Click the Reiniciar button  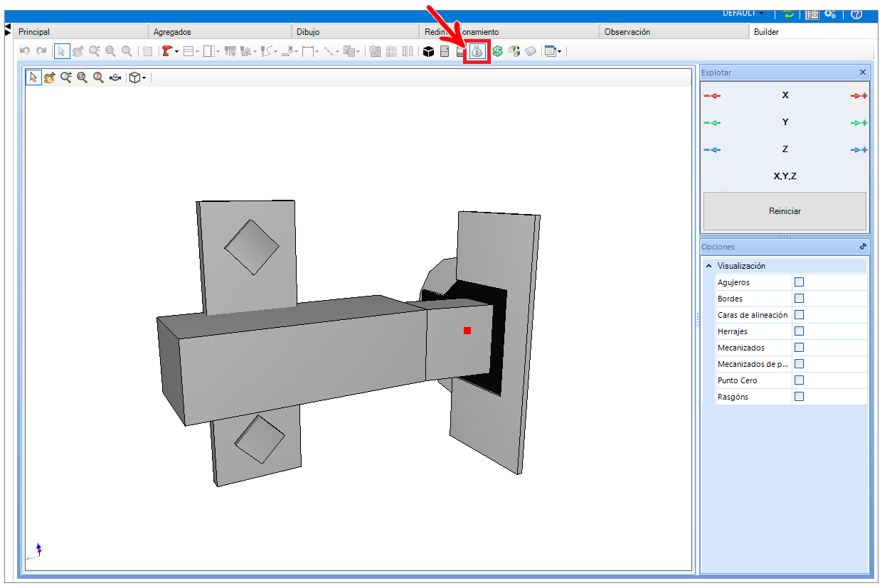pyautogui.click(x=785, y=211)
